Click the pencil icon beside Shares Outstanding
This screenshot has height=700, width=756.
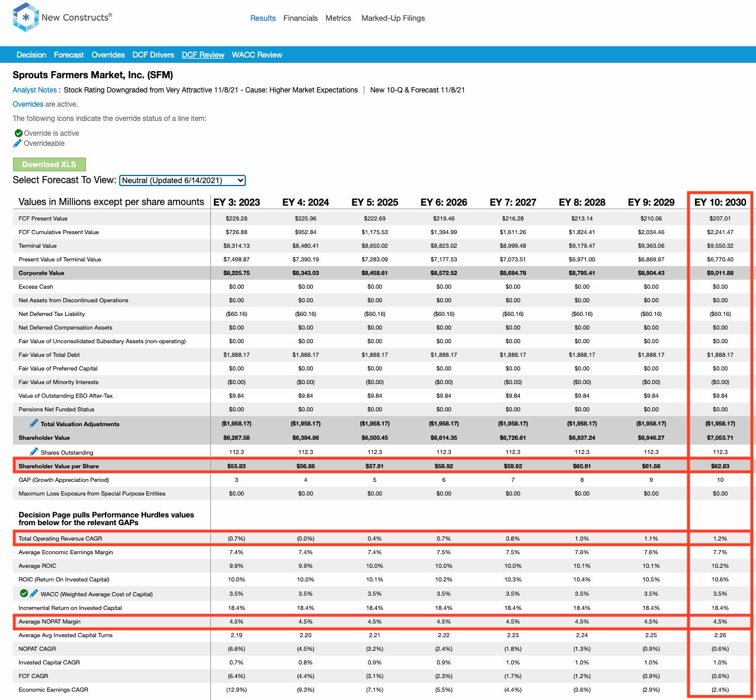(34, 452)
